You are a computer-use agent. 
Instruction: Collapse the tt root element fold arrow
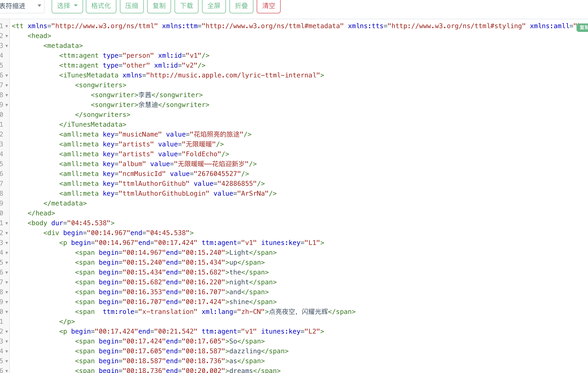(x=7, y=26)
